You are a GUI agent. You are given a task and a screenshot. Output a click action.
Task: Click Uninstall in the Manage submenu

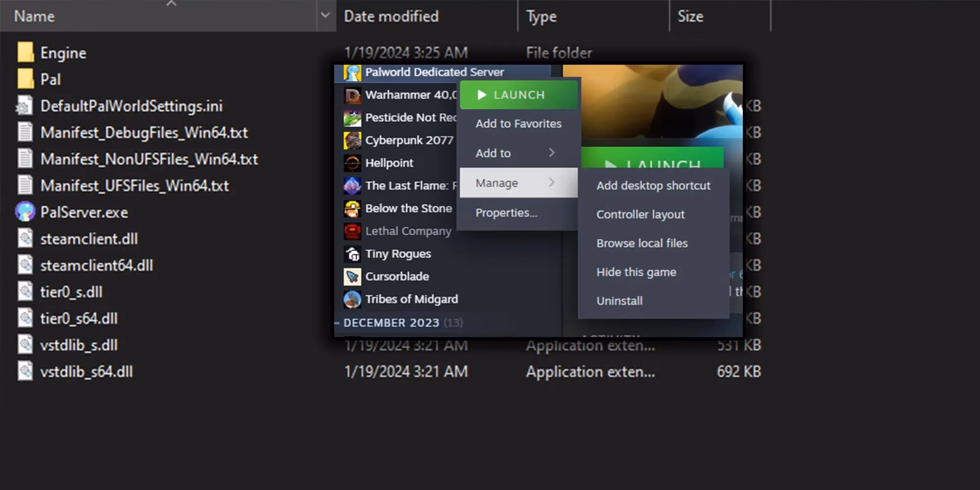coord(653,301)
